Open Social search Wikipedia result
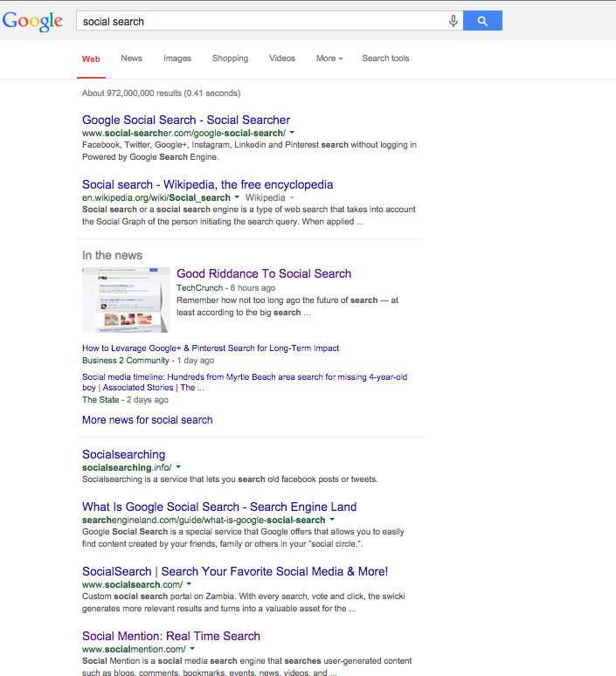 (207, 184)
